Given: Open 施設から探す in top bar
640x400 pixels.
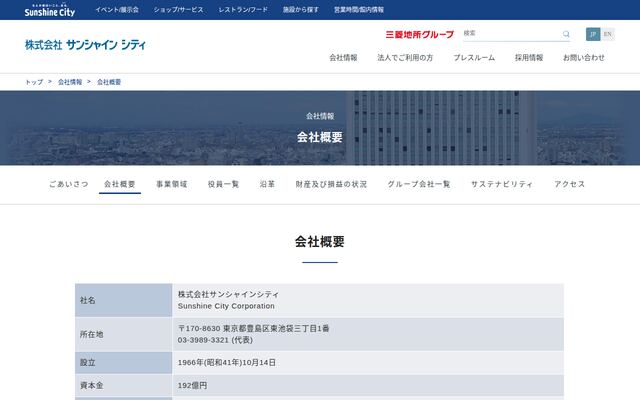Looking at the screenshot, I should (x=301, y=9).
